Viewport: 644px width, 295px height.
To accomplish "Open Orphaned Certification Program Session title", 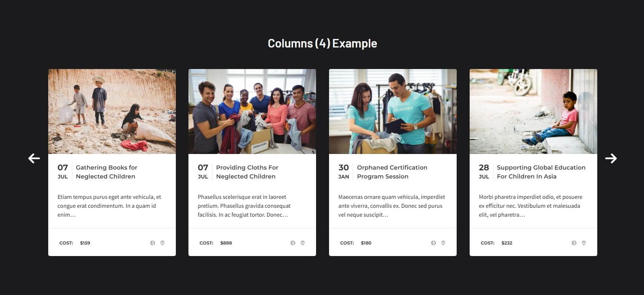I will click(392, 172).
